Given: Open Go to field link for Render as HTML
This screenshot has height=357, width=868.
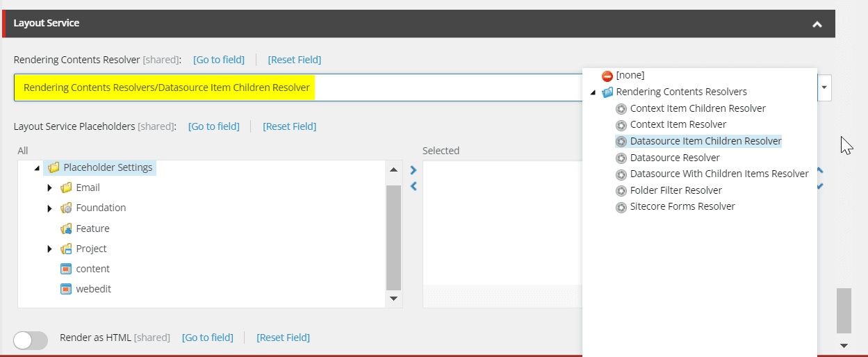Looking at the screenshot, I should pos(208,338).
